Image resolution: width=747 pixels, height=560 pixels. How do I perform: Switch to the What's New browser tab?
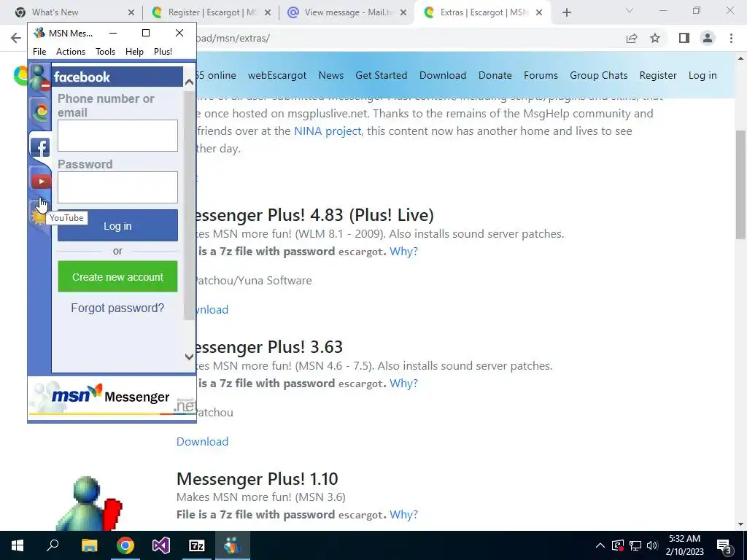pyautogui.click(x=74, y=12)
